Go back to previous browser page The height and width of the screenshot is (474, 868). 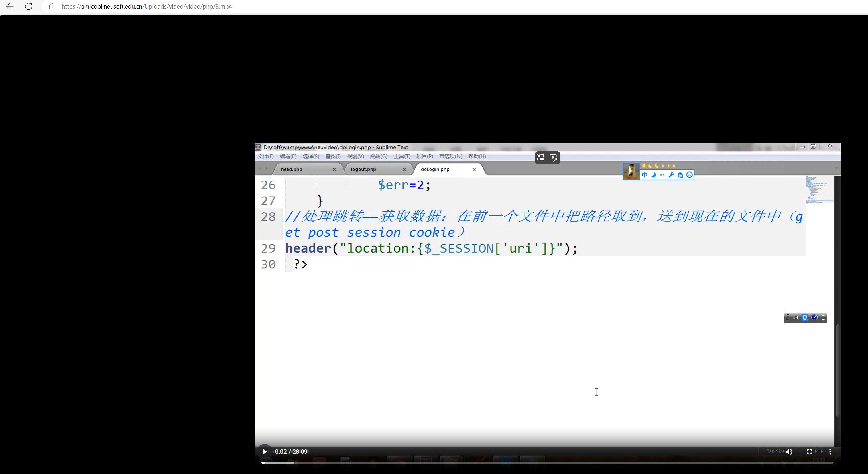10,6
